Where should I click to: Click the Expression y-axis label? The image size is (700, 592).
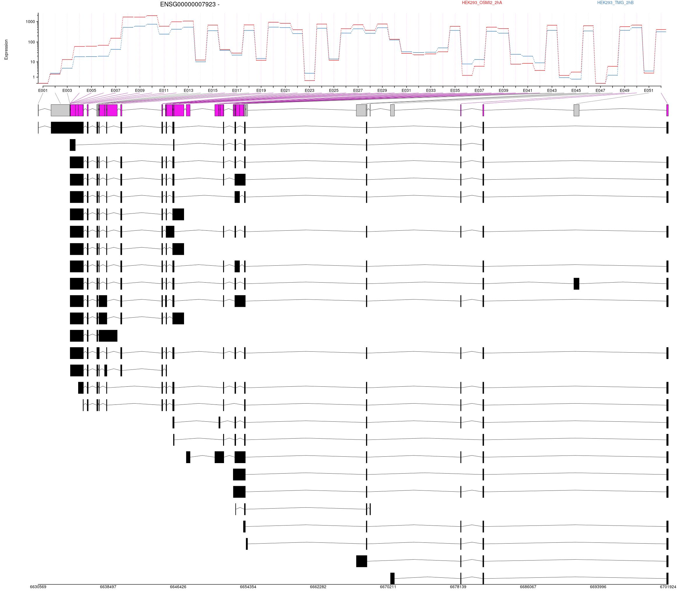coord(6,50)
